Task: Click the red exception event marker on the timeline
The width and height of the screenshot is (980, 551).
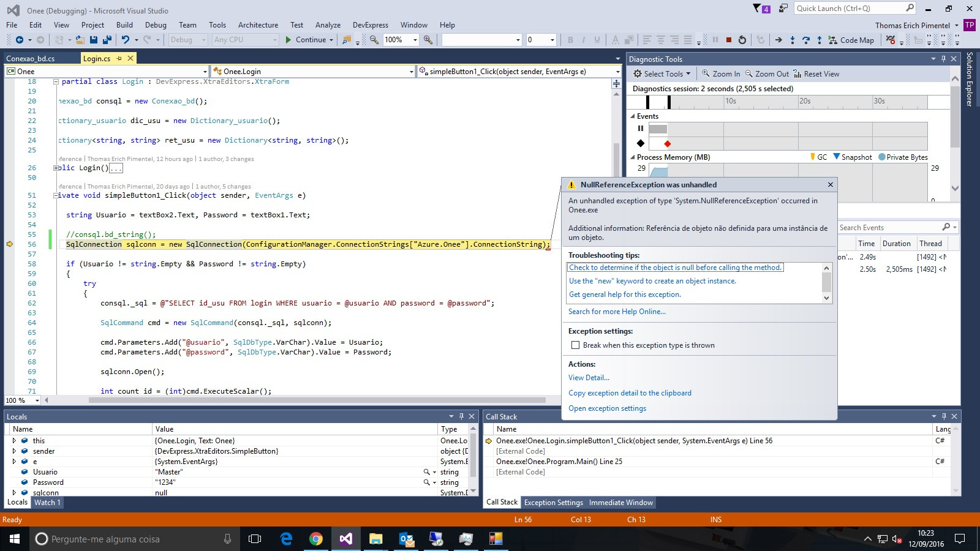Action: click(668, 144)
